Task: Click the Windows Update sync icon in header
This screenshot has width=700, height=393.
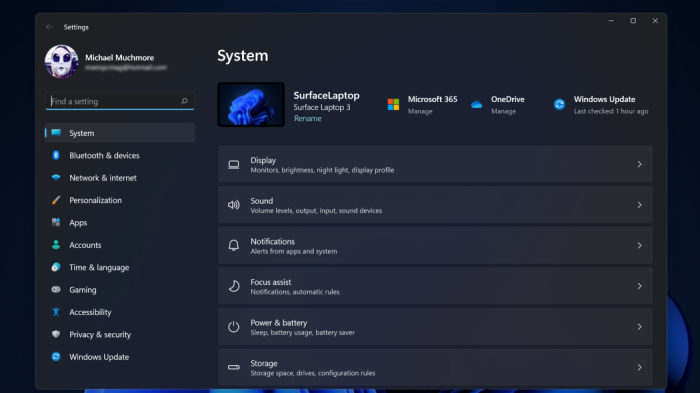Action: [x=559, y=105]
